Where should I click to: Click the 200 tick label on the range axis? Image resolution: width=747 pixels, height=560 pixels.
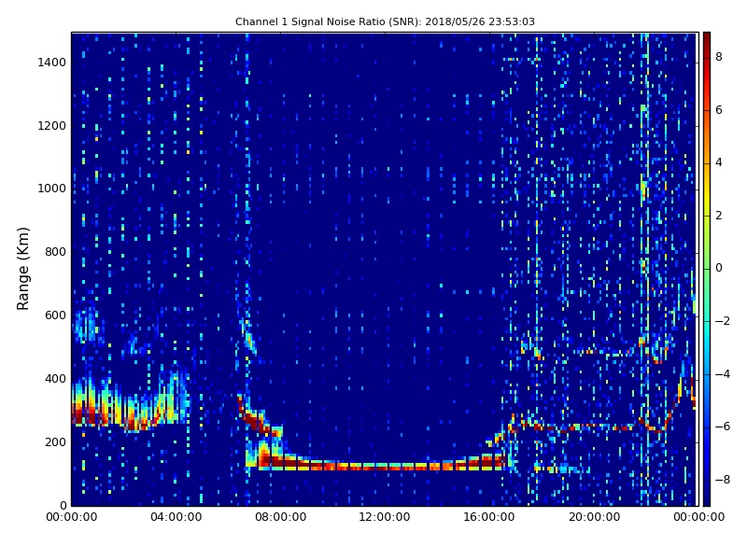coord(56,441)
